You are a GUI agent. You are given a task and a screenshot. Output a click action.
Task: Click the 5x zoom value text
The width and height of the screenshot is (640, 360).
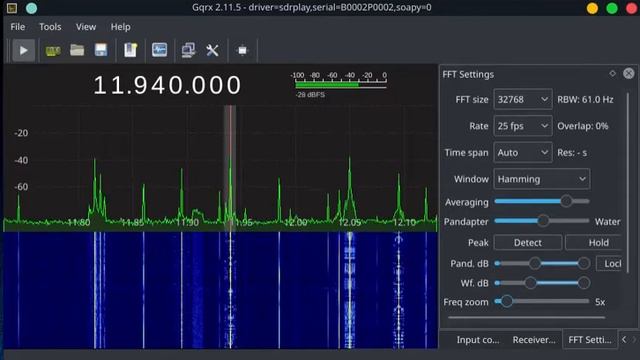click(x=600, y=302)
